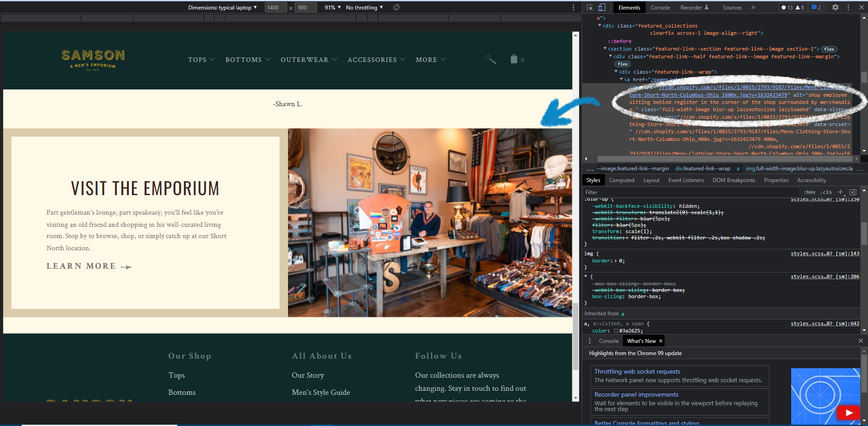Screen dimensions: 868x426
Task: Edit the viewport height field 900
Action: point(306,7)
